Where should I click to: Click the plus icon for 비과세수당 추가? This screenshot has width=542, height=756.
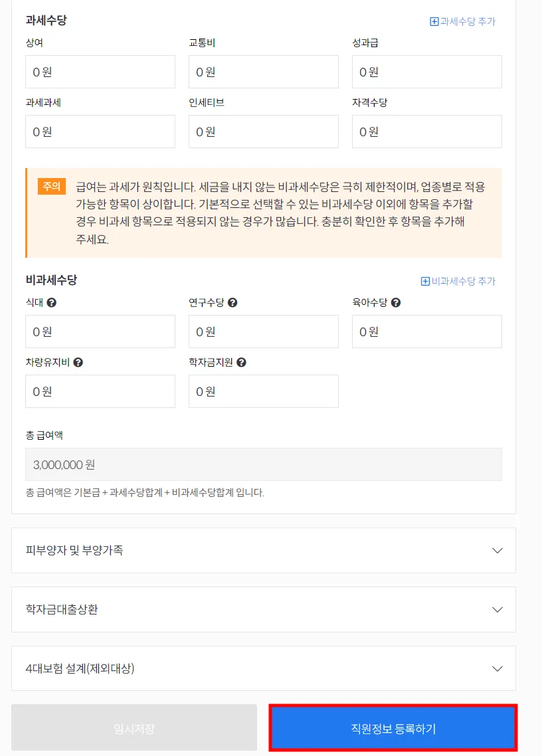click(426, 281)
